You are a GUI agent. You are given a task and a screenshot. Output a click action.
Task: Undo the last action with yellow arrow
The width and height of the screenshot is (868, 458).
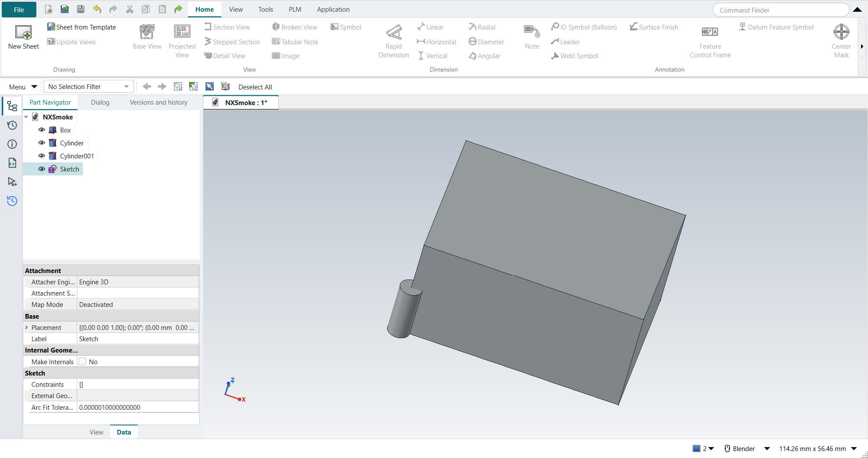click(97, 9)
